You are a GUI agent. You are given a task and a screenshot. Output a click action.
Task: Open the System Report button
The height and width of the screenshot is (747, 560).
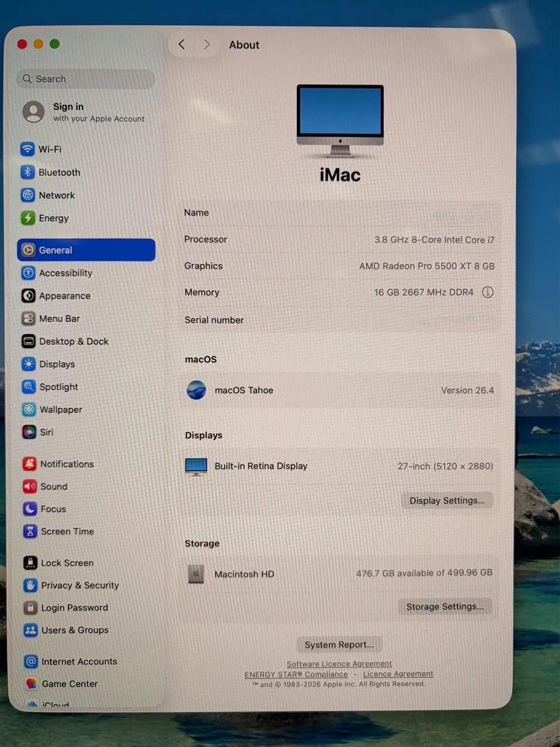340,644
